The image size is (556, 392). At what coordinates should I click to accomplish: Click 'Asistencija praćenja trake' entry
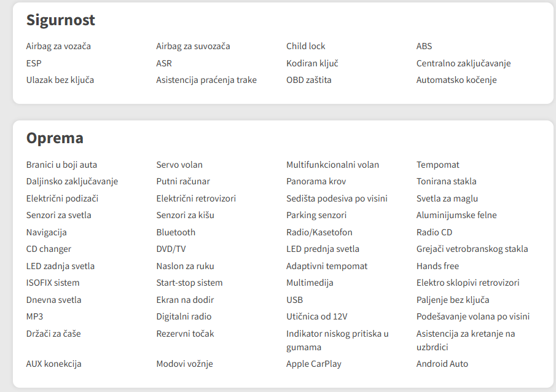click(206, 80)
